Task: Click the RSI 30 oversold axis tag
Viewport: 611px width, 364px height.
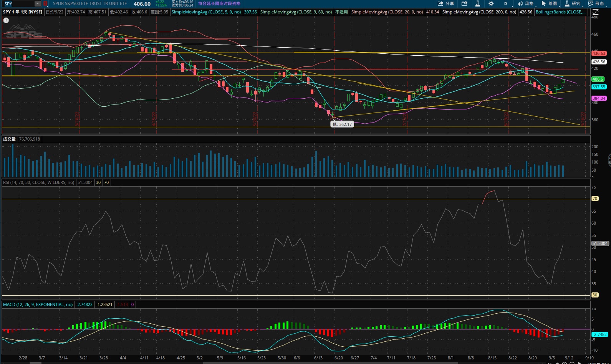Action: pyautogui.click(x=595, y=295)
